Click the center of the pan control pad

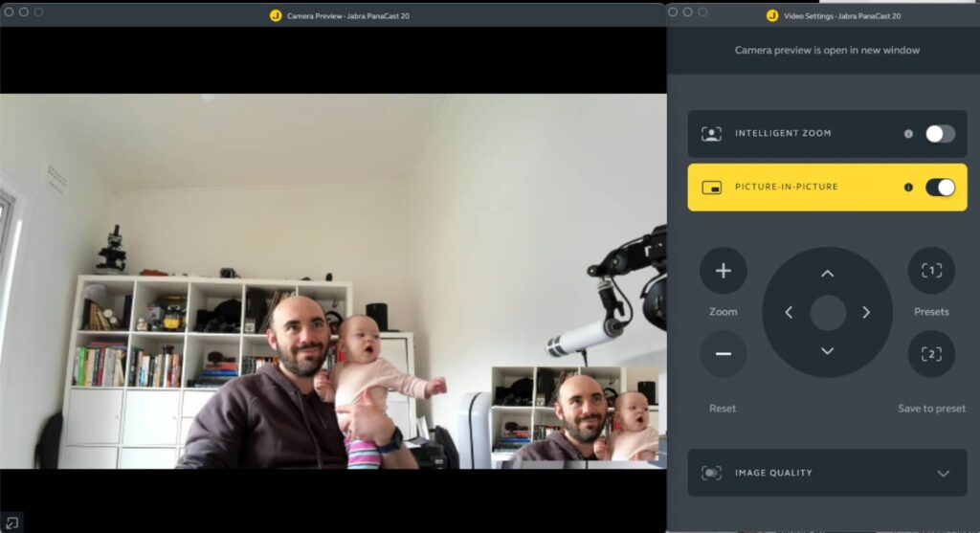[828, 313]
